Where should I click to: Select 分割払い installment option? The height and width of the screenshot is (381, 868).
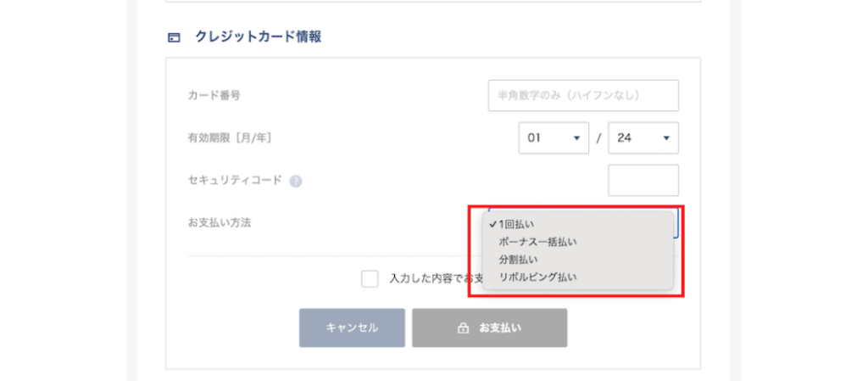(518, 259)
